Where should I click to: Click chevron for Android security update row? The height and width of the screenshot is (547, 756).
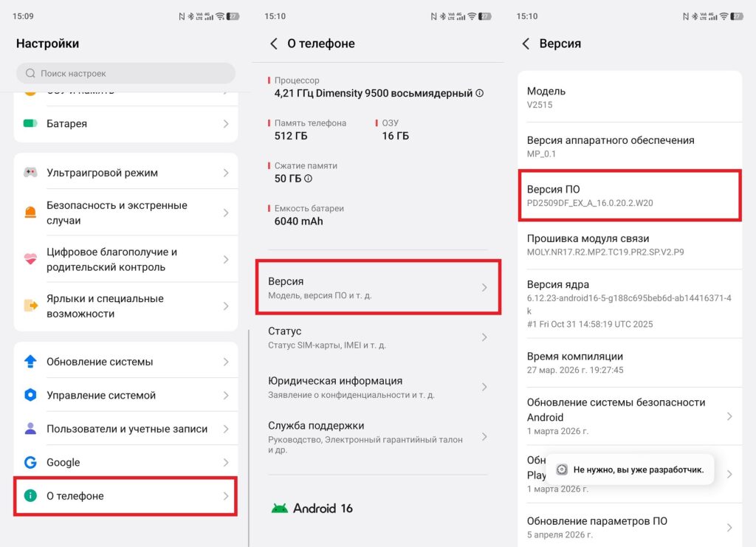(729, 416)
